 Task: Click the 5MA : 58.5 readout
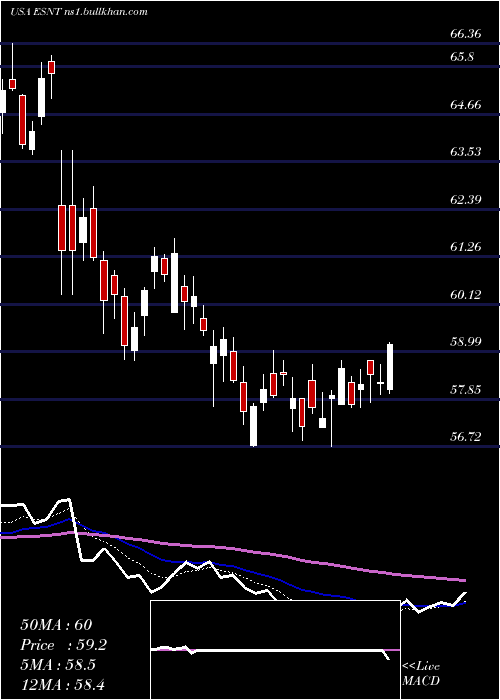pyautogui.click(x=58, y=665)
